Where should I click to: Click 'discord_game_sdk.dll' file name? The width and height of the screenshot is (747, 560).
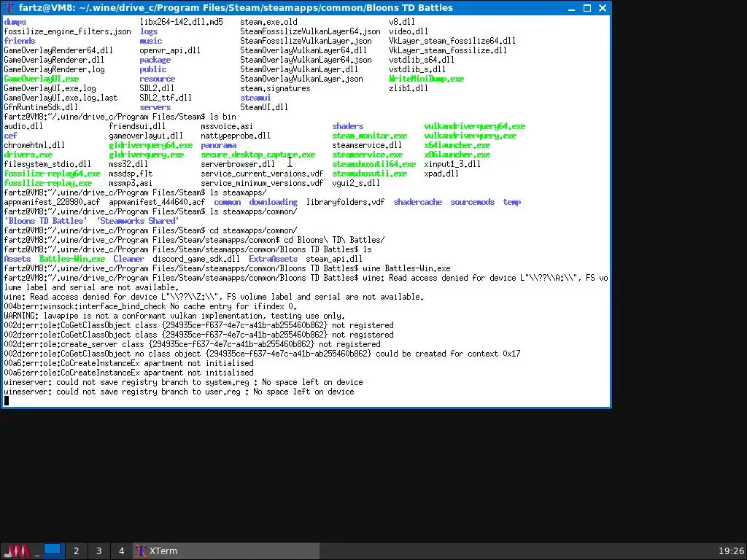[x=196, y=259]
